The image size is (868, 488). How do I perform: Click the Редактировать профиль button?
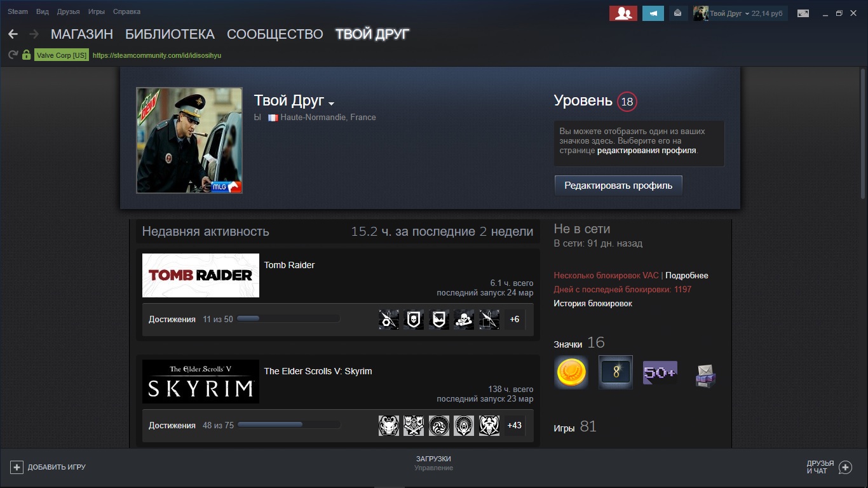click(x=618, y=186)
